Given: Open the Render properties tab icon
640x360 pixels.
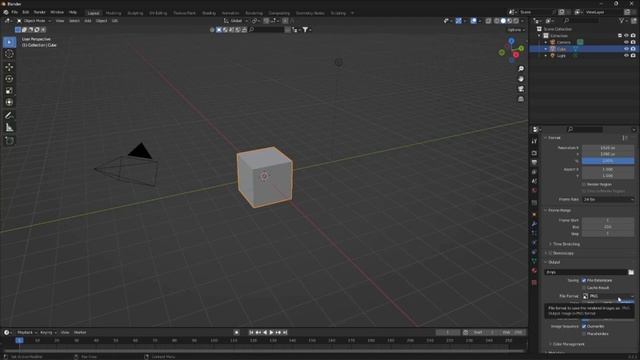Looking at the screenshot, I should coord(534,153).
